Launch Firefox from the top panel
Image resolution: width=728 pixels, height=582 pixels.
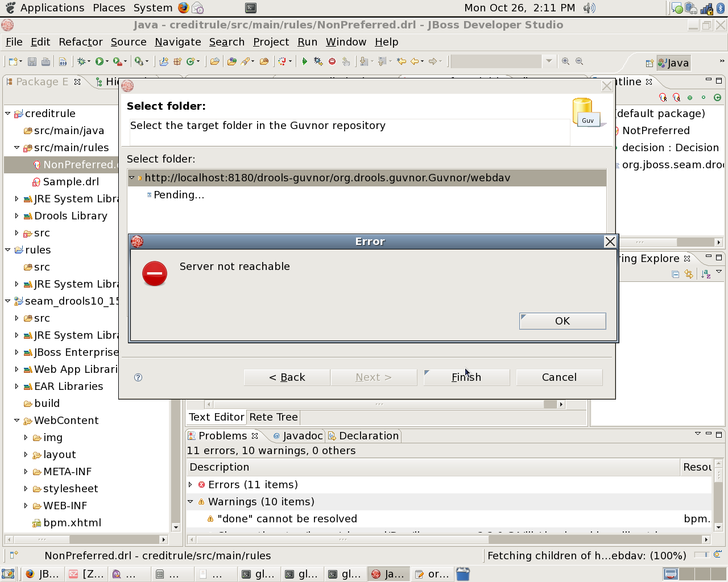click(183, 8)
